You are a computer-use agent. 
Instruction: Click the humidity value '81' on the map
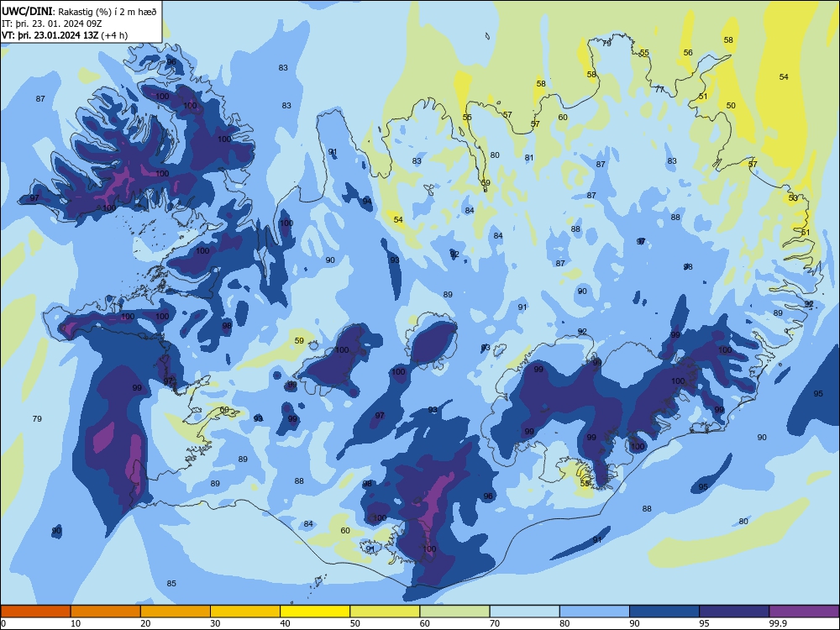529,158
